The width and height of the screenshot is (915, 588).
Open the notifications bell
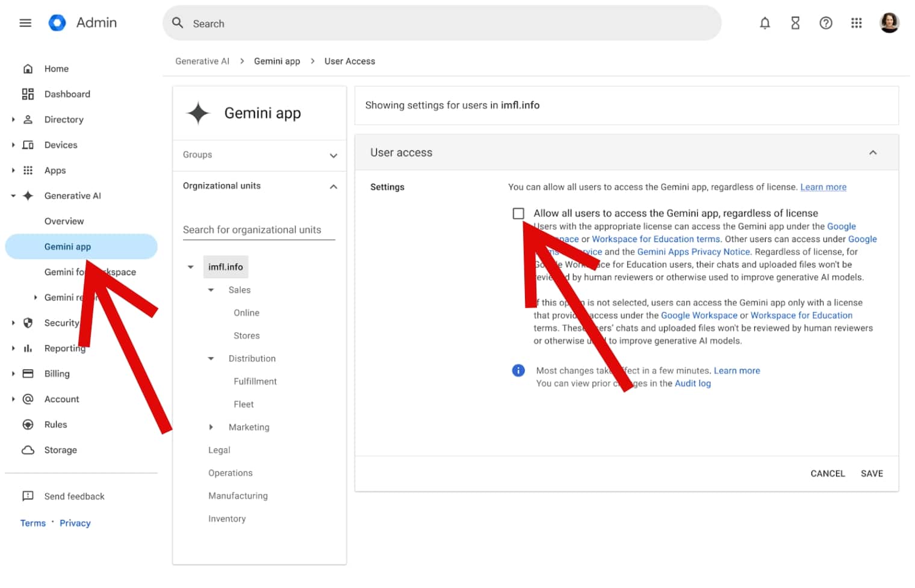(765, 23)
